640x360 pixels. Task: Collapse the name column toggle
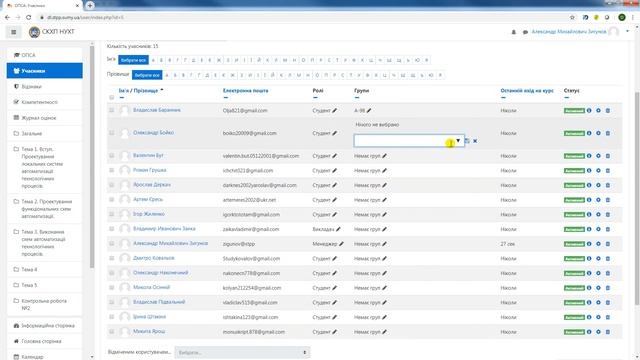pyautogui.click(x=122, y=98)
